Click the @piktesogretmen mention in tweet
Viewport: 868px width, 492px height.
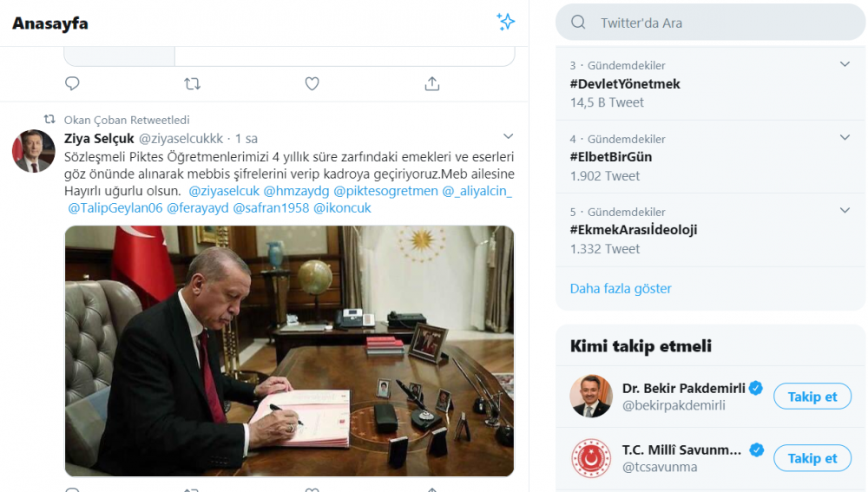[385, 191]
